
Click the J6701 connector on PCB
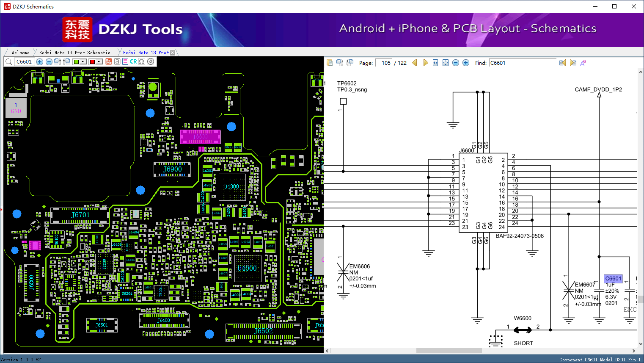click(x=80, y=215)
